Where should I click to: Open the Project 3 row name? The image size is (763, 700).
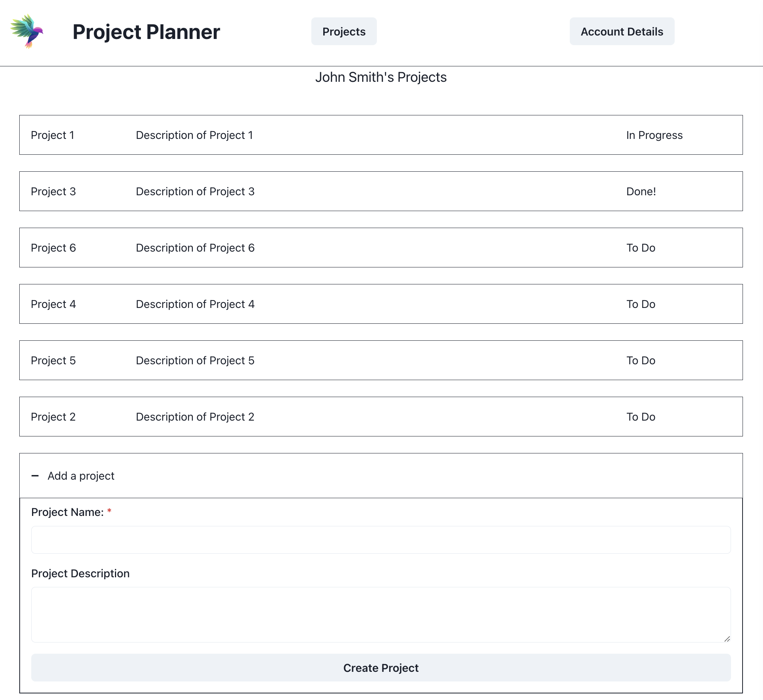click(53, 191)
